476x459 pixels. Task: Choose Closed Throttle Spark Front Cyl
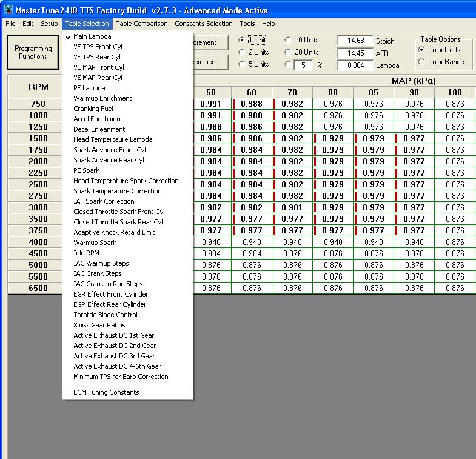pos(127,212)
